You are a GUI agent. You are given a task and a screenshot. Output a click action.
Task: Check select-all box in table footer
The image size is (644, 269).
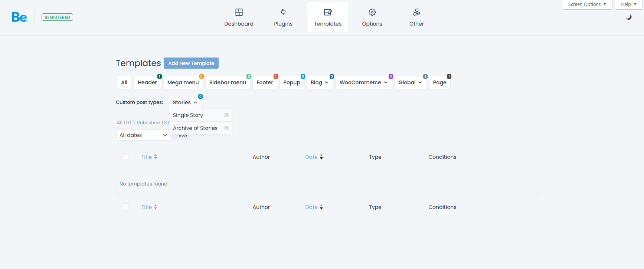click(125, 206)
